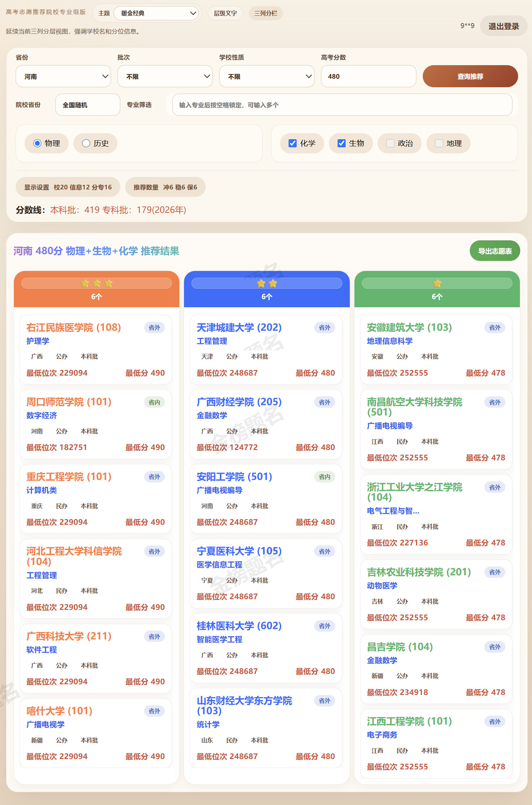
Task: Click the 省内 badge on 安阳工学院
Action: tap(325, 477)
